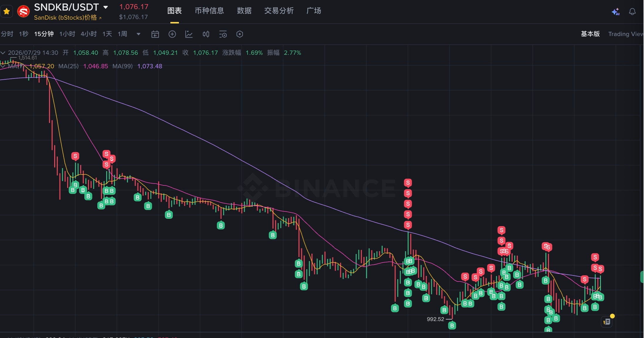The width and height of the screenshot is (644, 338).
Task: Toggle the yellow favorite star for SNDKB/USDT
Action: (6, 12)
